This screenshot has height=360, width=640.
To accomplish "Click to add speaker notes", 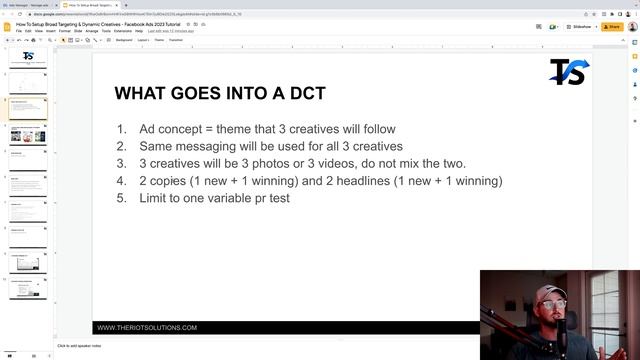I will coord(79,346).
